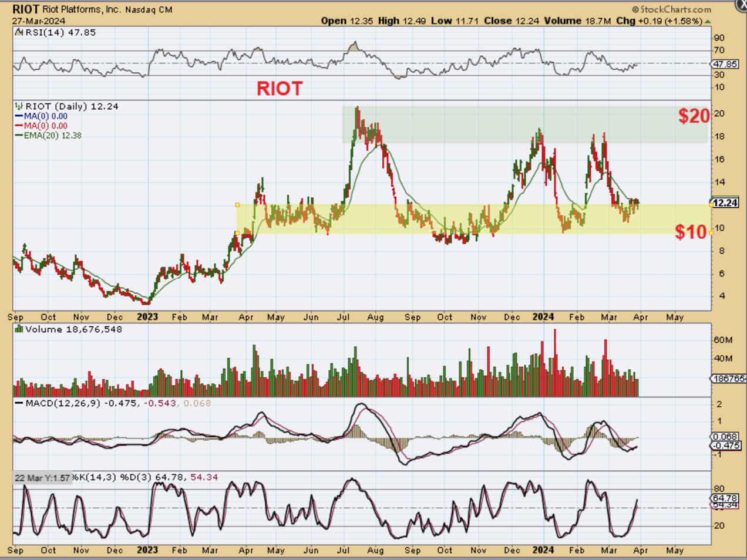747x560 pixels.
Task: Click the RIOT (Daily) 12.24 legend
Action: click(72, 106)
